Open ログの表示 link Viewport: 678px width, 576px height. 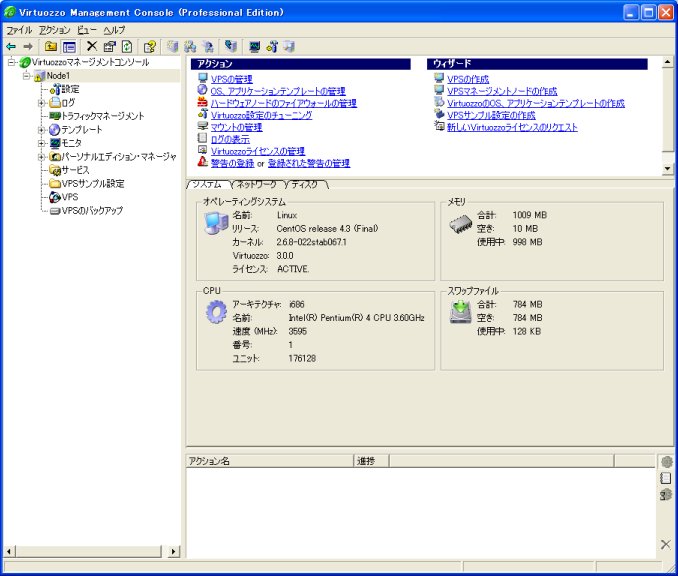pyautogui.click(x=230, y=139)
